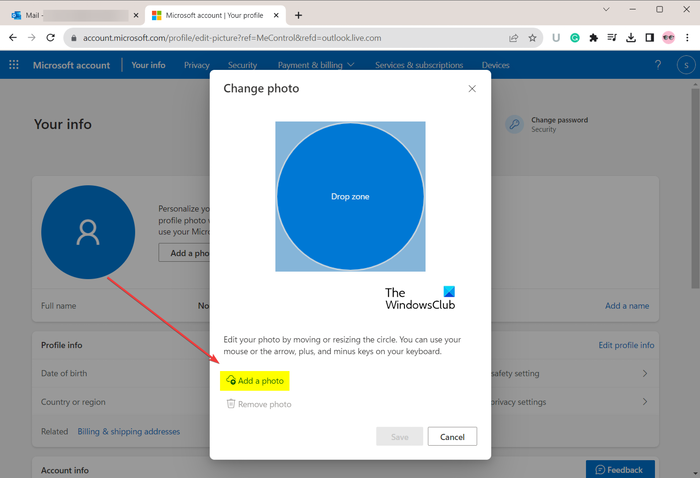Close the Microsoft account tab
Viewport: 700px width, 478px height.
(x=276, y=15)
